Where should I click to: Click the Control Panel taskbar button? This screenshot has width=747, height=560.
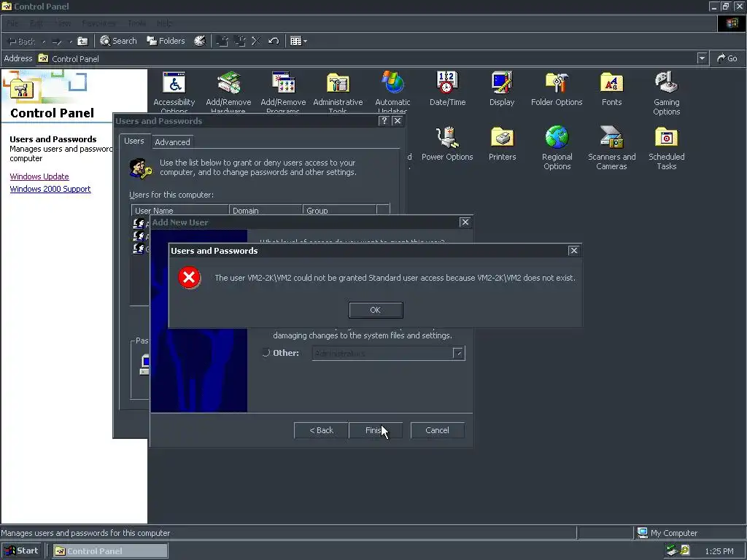(x=110, y=551)
